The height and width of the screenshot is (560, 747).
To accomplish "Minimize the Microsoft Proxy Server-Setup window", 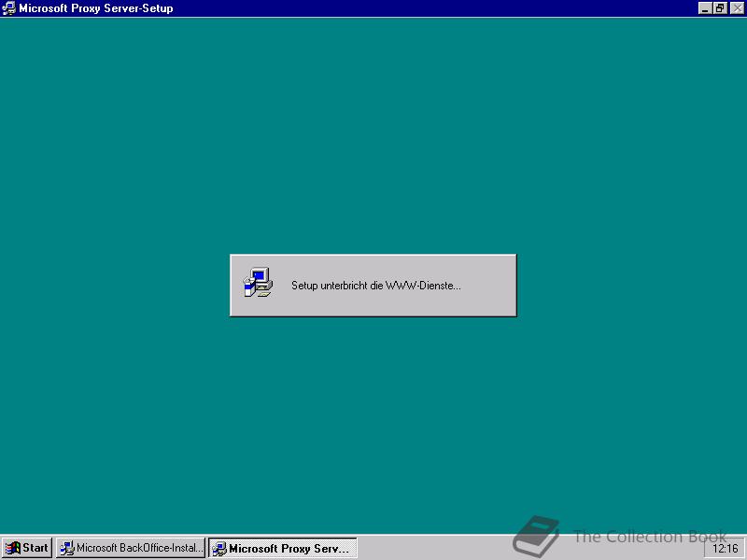I will [705, 8].
